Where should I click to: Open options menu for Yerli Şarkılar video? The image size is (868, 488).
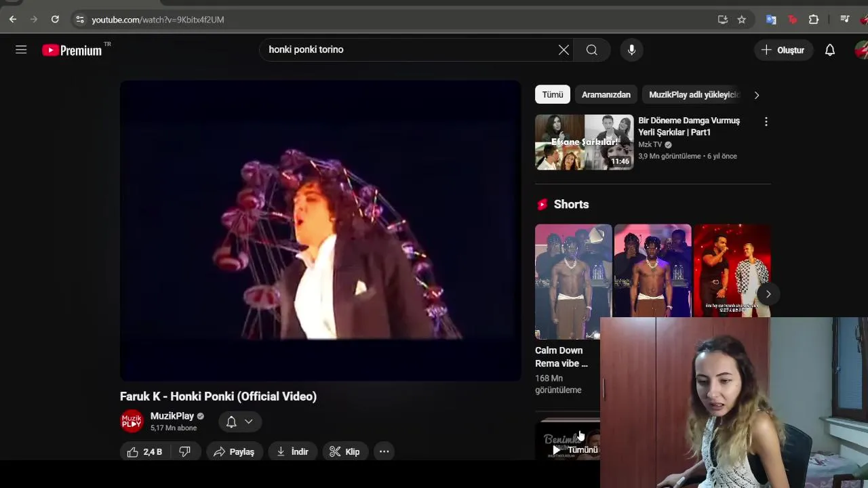point(766,122)
